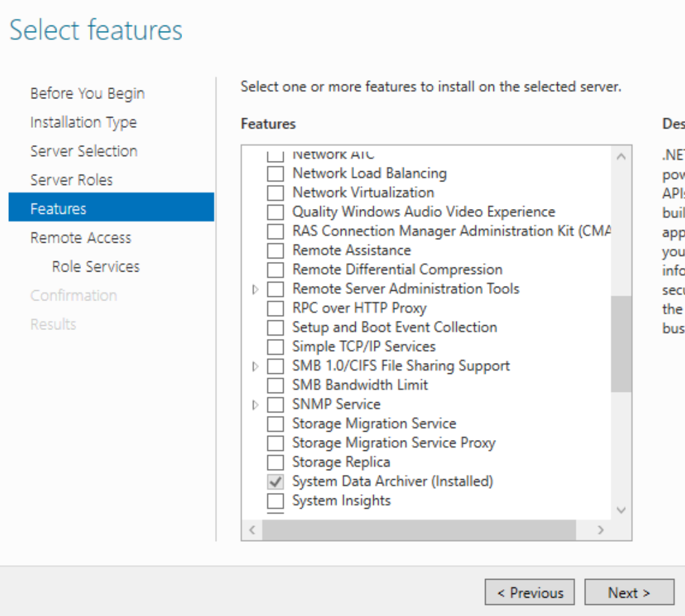Tick the Storage Replica checkbox
Image resolution: width=685 pixels, height=616 pixels.
275,463
